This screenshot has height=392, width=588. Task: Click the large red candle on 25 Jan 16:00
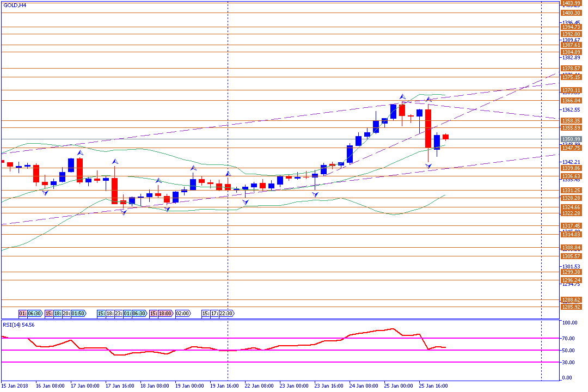tap(428, 128)
